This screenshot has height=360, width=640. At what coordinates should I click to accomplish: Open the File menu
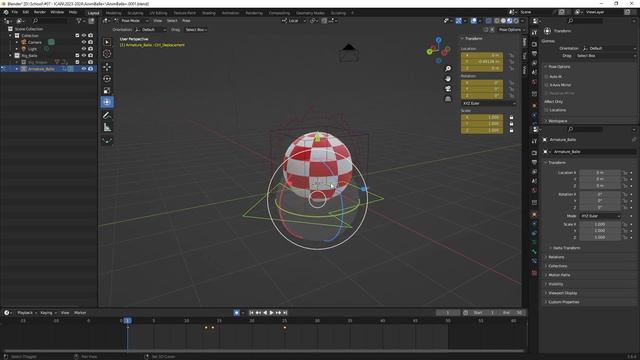click(15, 12)
